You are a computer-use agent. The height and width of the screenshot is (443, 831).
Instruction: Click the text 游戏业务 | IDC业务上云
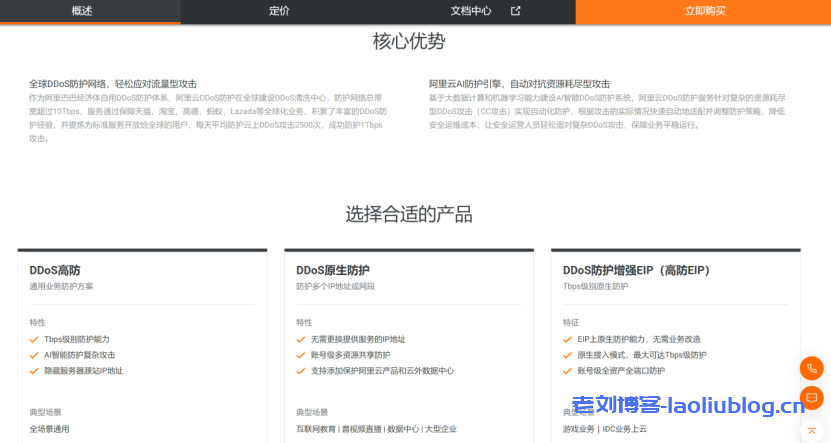605,429
